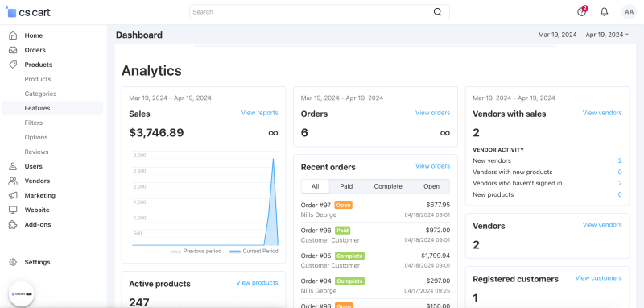Click infinity icon in Orders card
Screen dimensions: 644x308
pyautogui.click(x=445, y=133)
